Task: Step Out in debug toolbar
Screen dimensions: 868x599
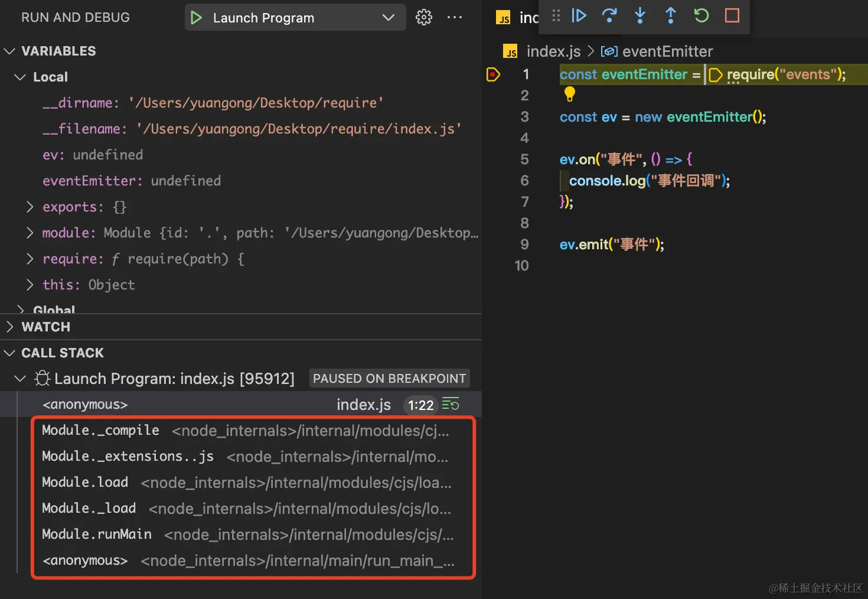Action: pos(671,15)
